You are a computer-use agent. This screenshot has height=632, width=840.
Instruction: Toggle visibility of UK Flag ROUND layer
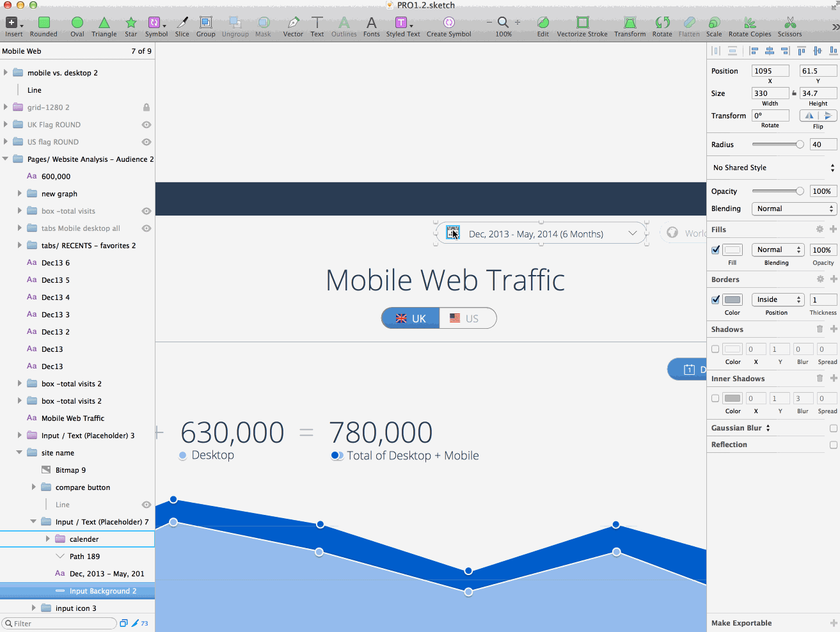[x=147, y=125]
